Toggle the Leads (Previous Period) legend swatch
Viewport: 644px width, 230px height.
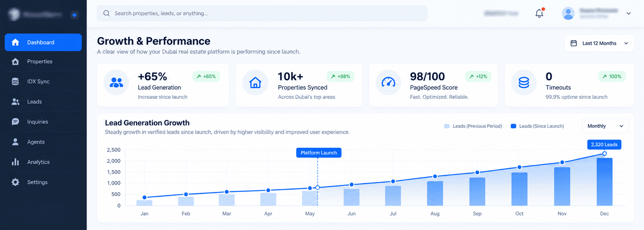pos(447,126)
